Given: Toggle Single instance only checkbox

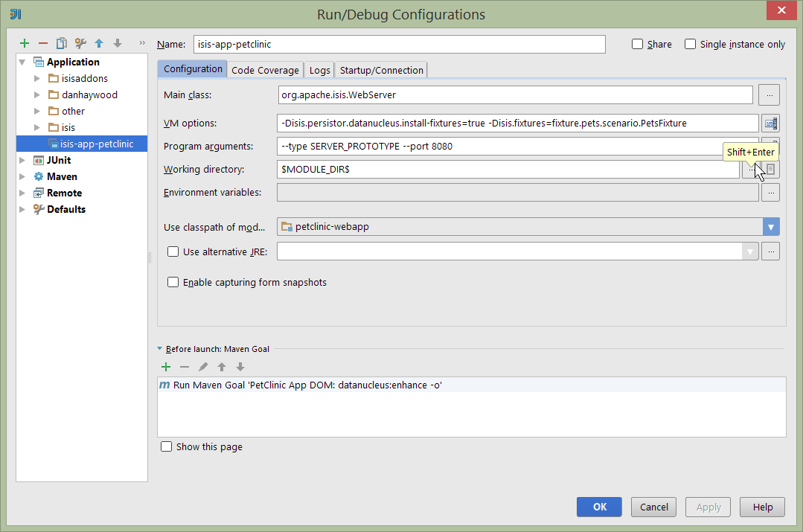Looking at the screenshot, I should [691, 45].
